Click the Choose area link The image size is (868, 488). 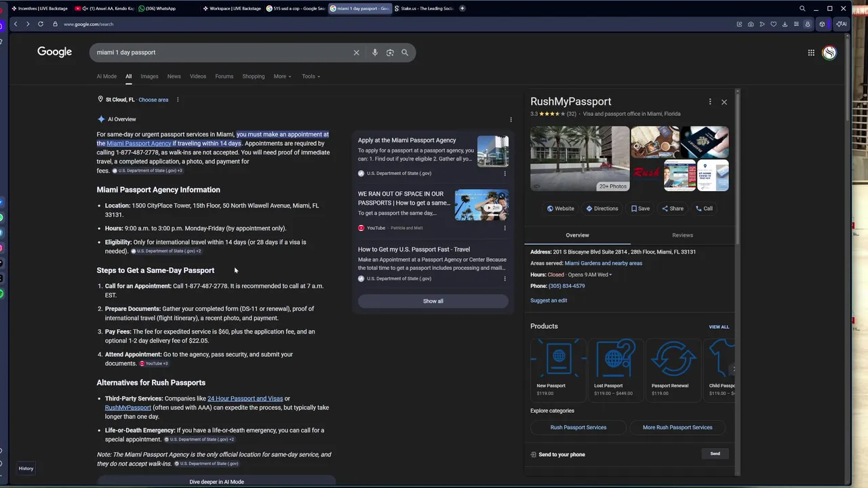(153, 100)
